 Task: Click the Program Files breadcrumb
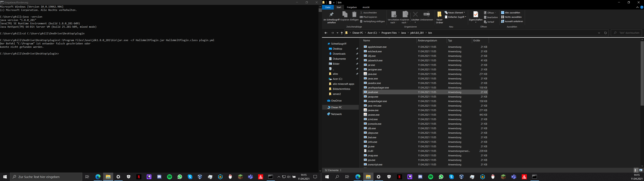click(x=389, y=33)
